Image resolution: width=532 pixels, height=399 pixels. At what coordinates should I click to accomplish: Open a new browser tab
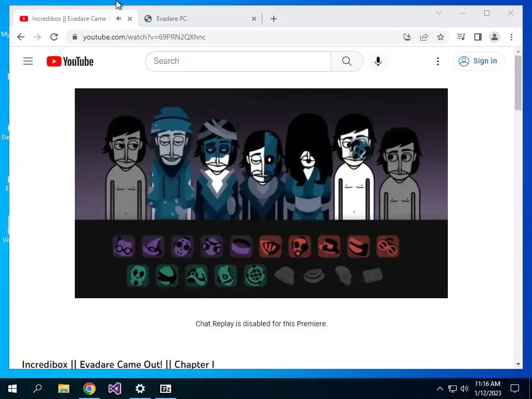click(x=274, y=19)
